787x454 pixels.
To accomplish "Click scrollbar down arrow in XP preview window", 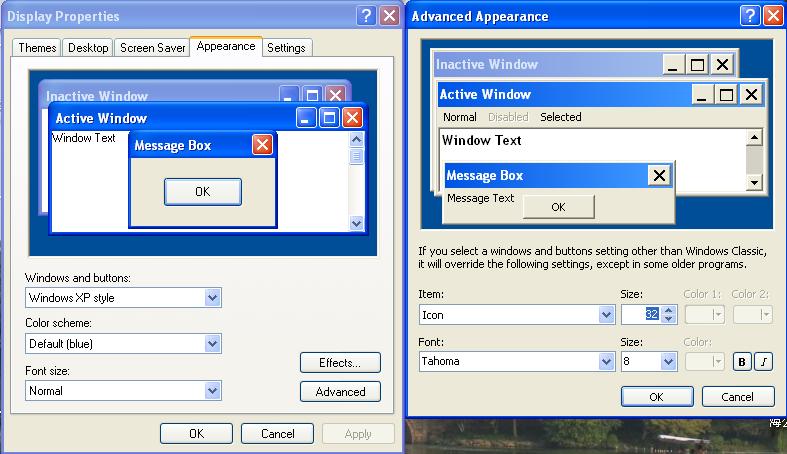I will point(356,223).
